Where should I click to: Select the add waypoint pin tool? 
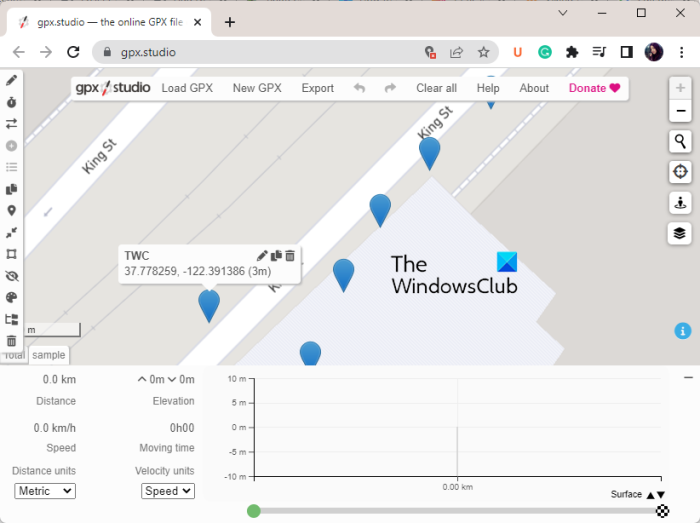[12, 211]
